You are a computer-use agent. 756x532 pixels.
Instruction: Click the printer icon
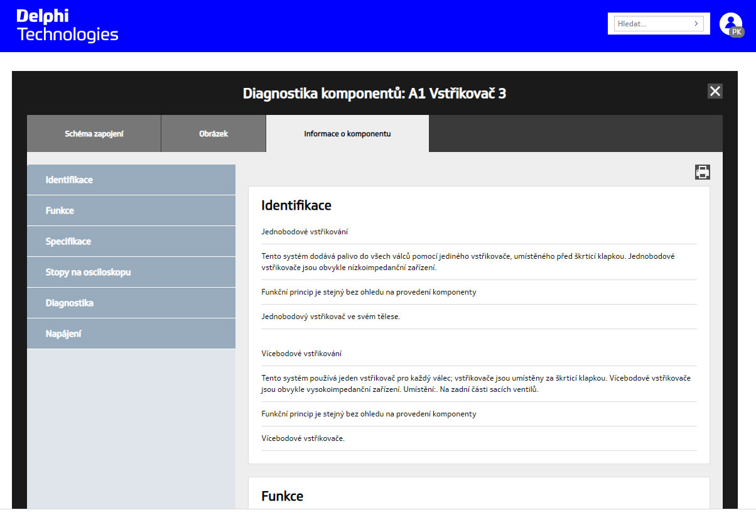pos(703,172)
